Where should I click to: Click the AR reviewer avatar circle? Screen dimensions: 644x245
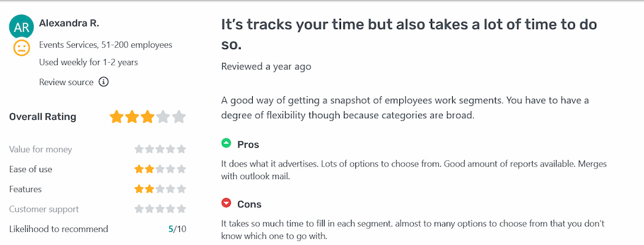21,27
